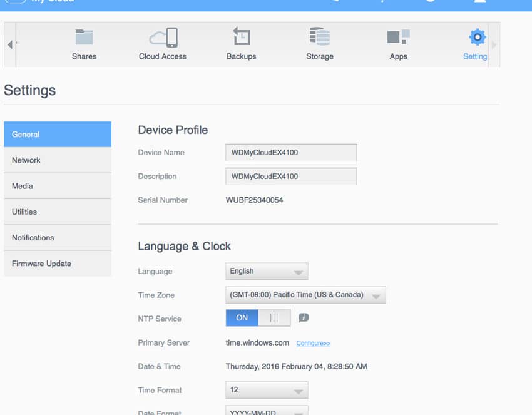Open the Storage drives icon
The height and width of the screenshot is (415, 532).
point(320,36)
